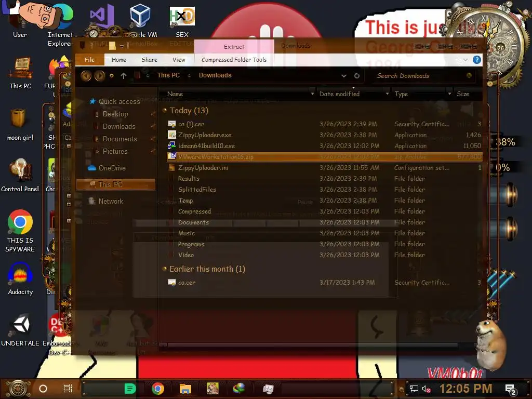Click the steampunk Start button on taskbar
The image size is (532, 399).
coord(18,389)
